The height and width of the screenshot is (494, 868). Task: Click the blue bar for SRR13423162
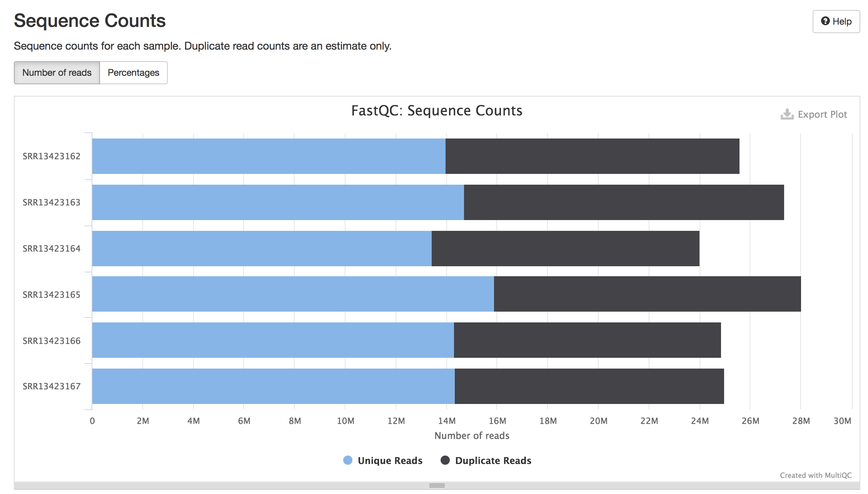[269, 156]
